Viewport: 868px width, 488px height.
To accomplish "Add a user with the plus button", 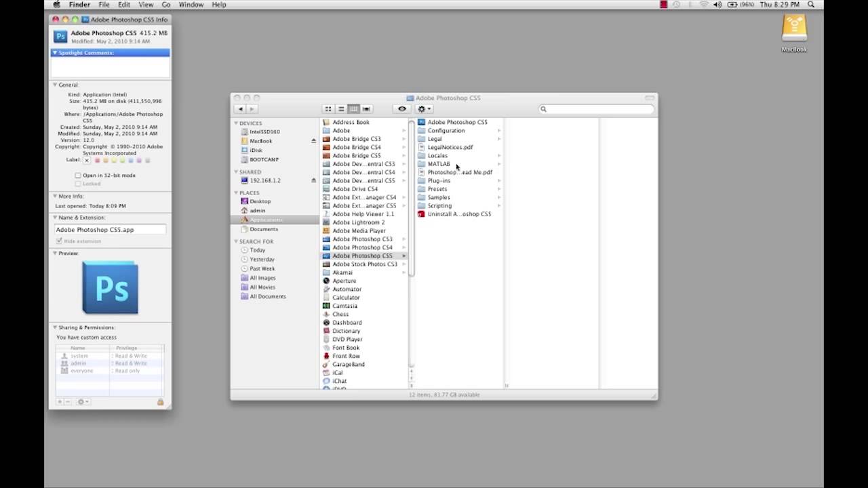I will click(x=60, y=402).
